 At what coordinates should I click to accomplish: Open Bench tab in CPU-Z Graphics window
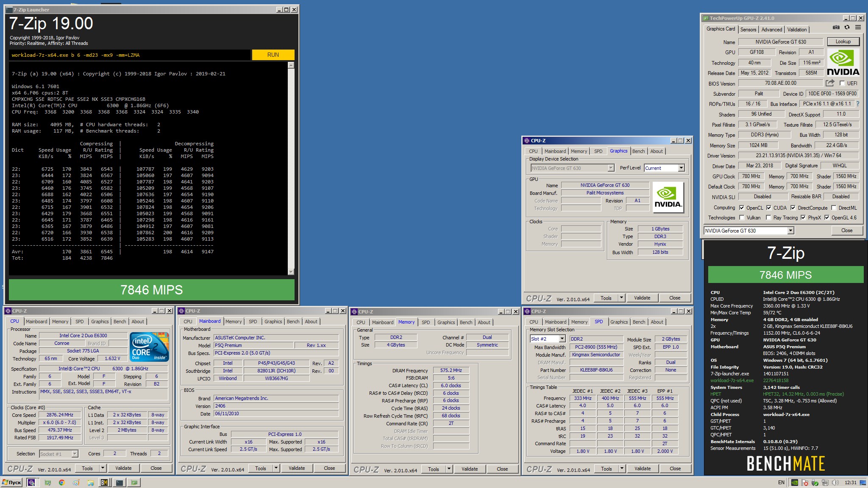[638, 151]
